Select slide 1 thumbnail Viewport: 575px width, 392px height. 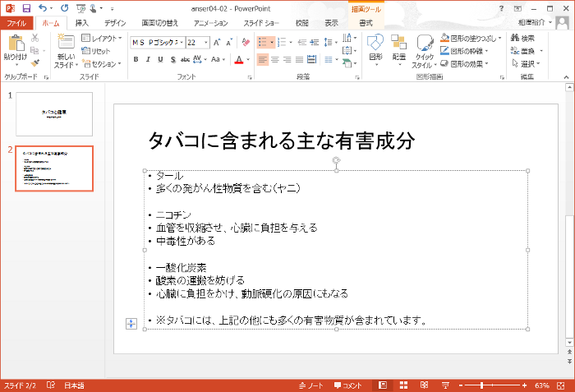click(x=54, y=114)
